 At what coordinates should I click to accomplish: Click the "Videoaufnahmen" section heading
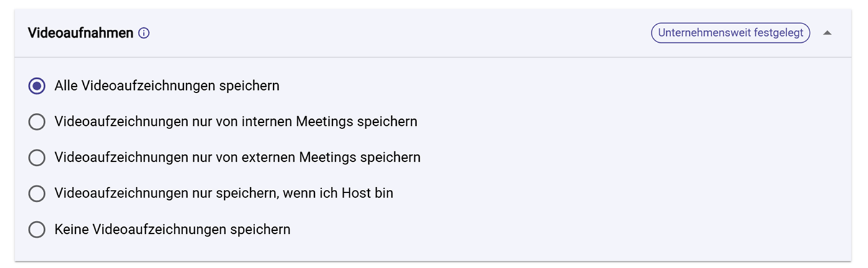(81, 33)
